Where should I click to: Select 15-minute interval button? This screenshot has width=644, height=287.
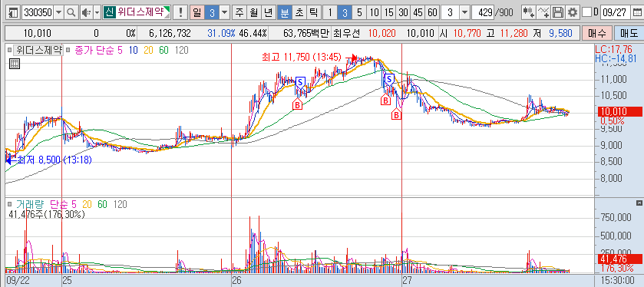click(388, 13)
